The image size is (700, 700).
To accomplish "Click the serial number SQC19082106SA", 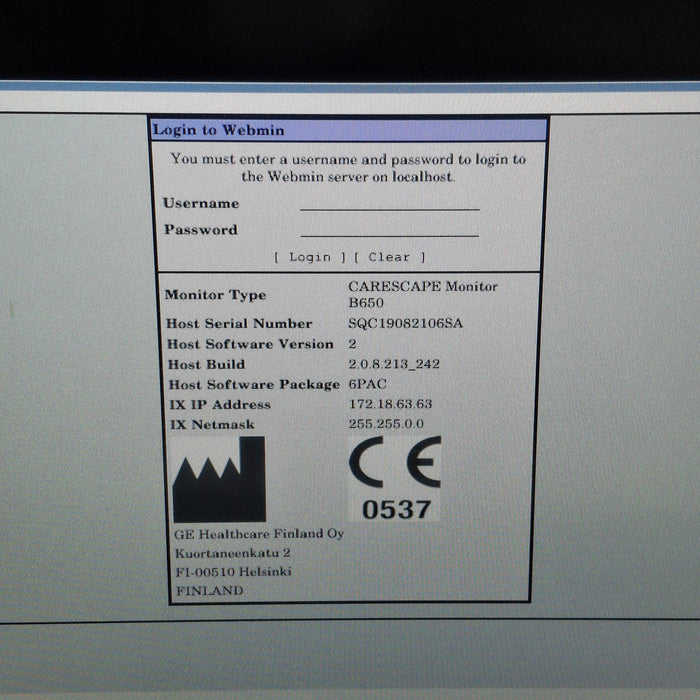I will point(405,324).
